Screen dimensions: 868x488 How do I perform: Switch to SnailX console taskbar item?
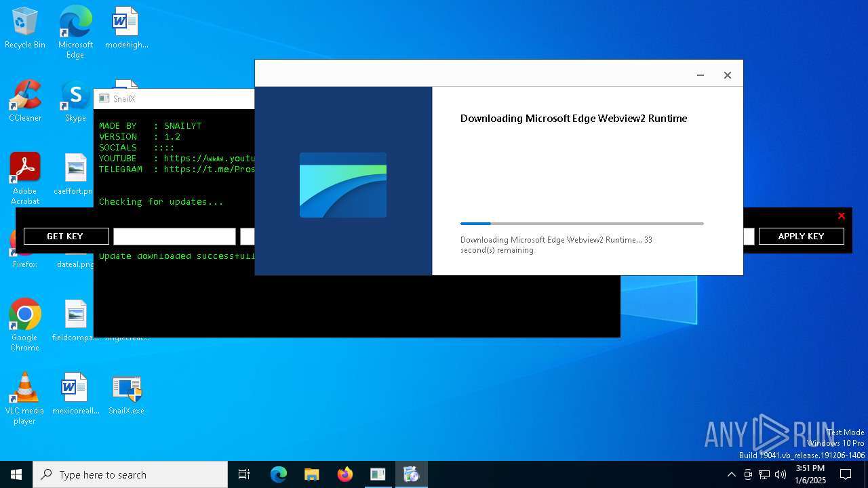point(378,474)
